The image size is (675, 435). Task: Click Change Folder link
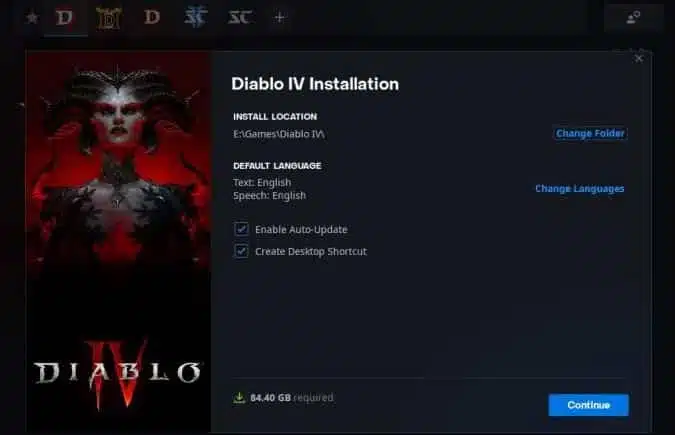[590, 134]
